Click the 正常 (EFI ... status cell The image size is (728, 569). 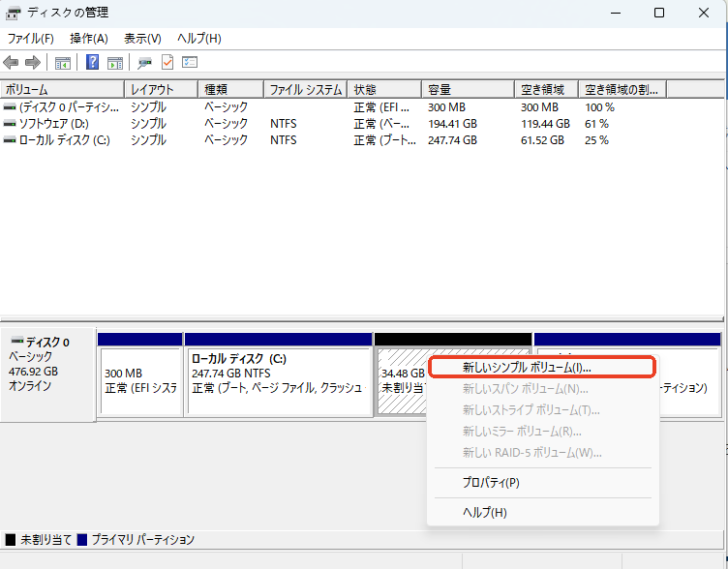point(381,107)
